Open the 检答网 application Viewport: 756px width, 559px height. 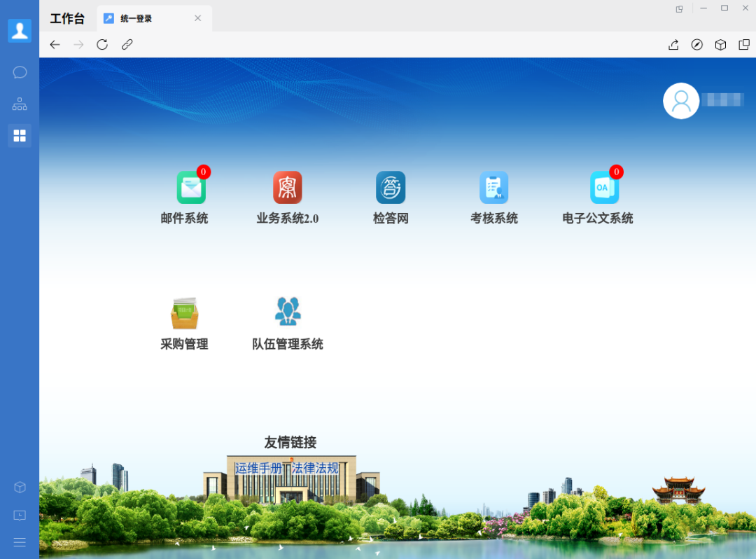[x=391, y=187]
